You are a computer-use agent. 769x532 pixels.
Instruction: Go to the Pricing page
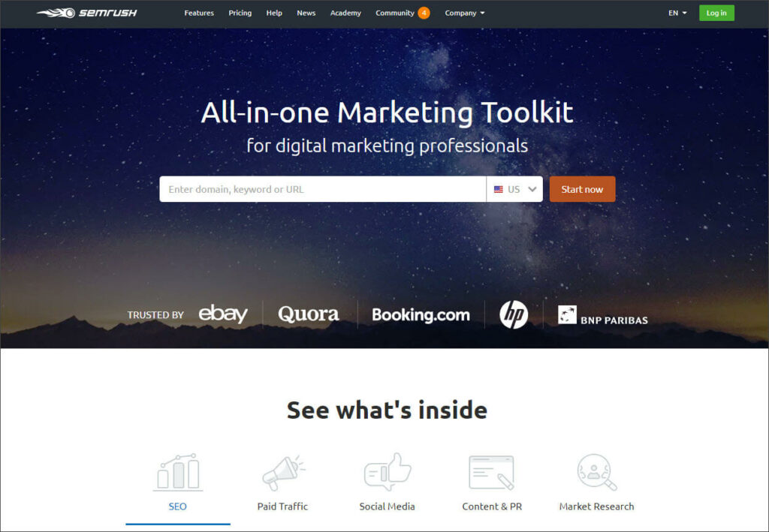tap(240, 14)
